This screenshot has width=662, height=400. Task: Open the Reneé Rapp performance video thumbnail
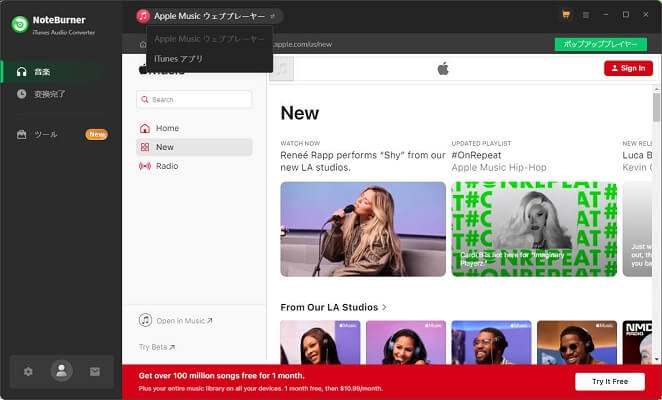point(363,229)
